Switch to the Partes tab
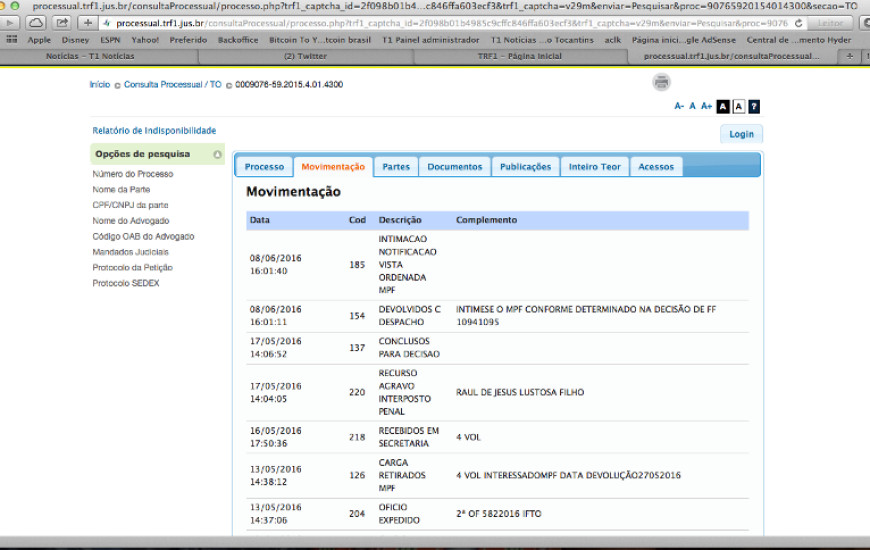 [x=396, y=167]
